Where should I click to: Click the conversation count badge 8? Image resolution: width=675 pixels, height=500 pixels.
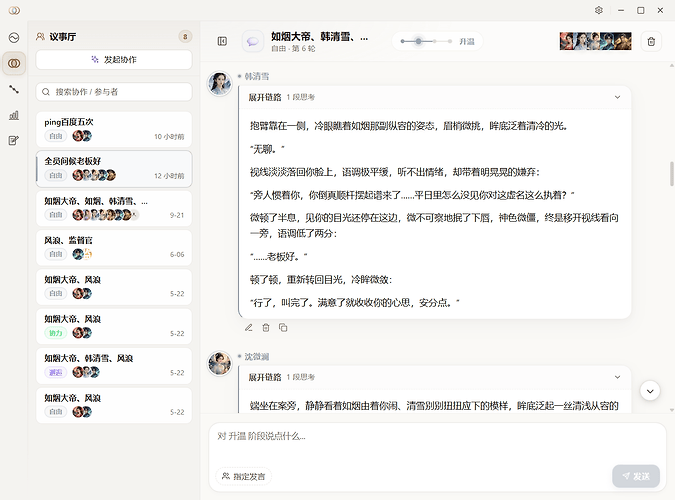coord(185,37)
